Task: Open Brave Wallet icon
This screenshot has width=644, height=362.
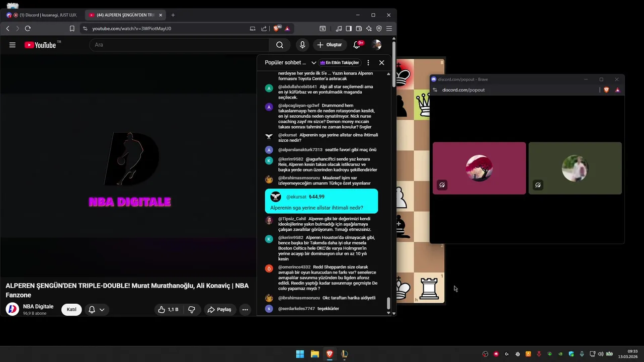Action: (359, 29)
